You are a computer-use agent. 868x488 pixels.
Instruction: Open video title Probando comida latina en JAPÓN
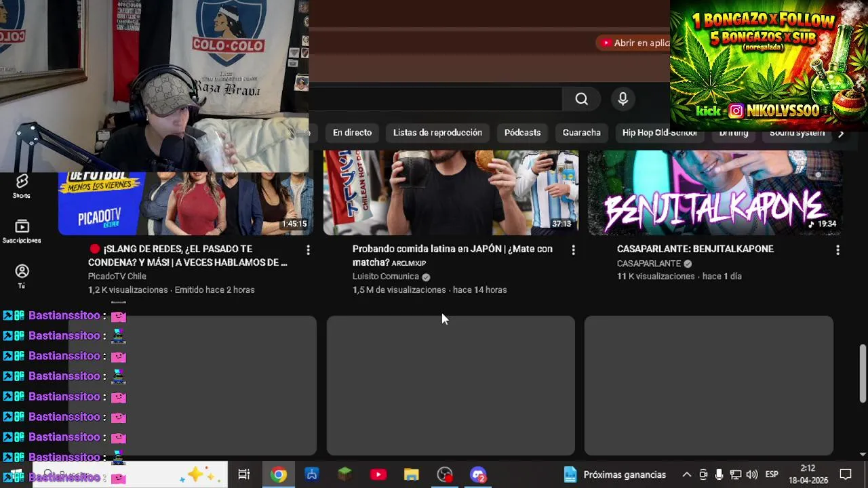(x=452, y=256)
